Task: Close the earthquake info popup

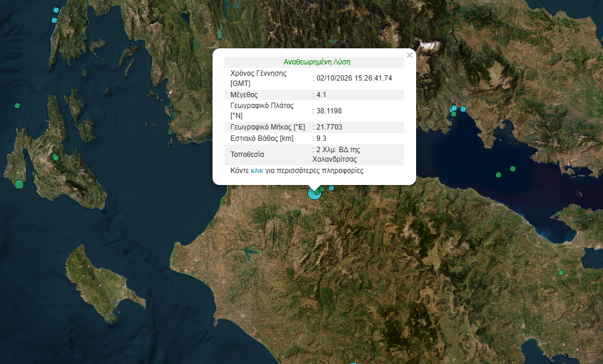Action: (409, 55)
